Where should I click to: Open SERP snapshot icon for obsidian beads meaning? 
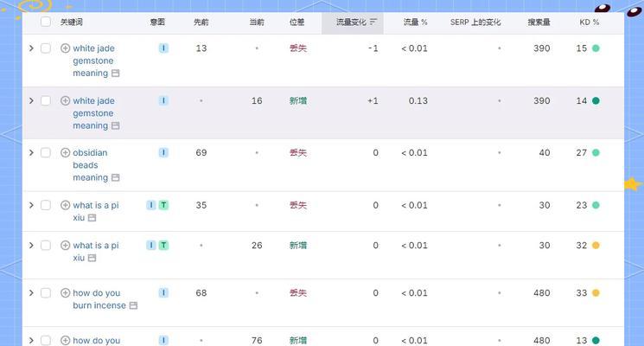point(116,177)
